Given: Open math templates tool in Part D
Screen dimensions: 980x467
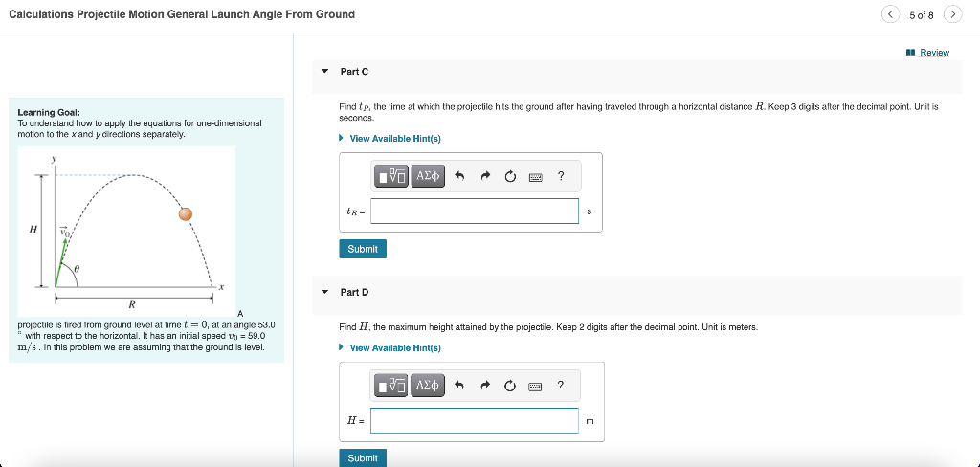Looking at the screenshot, I should pos(391,385).
